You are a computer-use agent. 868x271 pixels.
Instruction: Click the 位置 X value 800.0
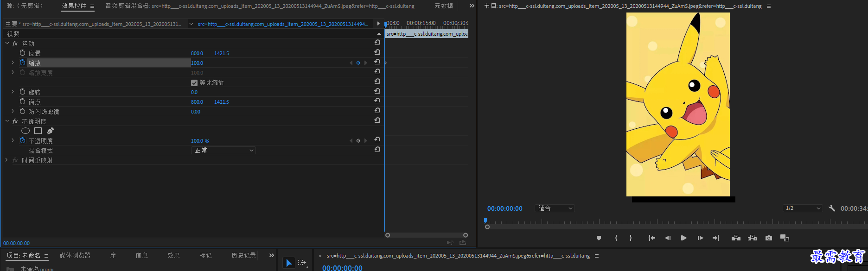[197, 53]
